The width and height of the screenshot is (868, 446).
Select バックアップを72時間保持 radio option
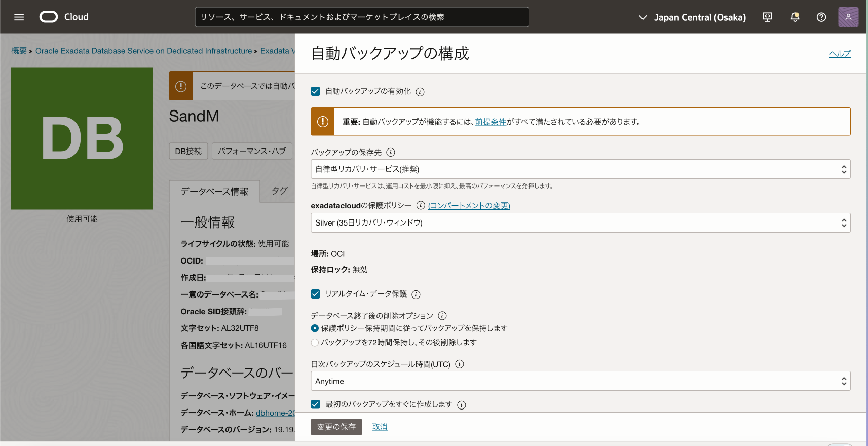(x=315, y=343)
